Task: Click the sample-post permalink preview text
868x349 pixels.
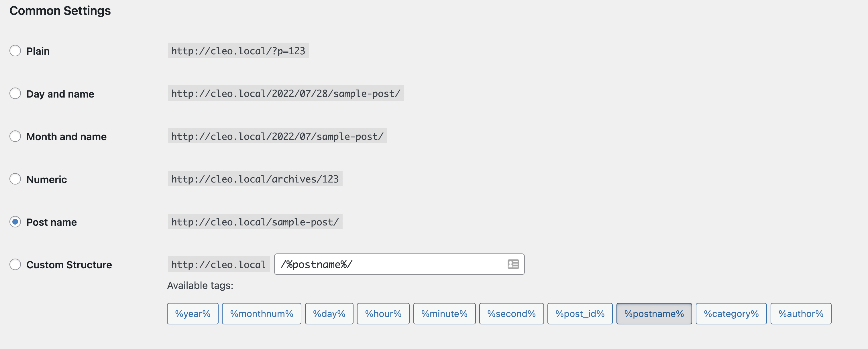Action: click(254, 222)
